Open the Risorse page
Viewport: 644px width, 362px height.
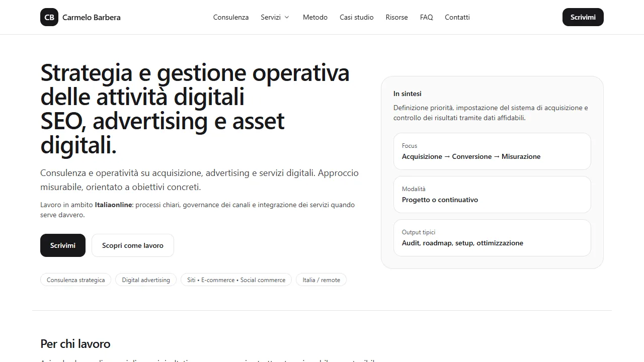[396, 17]
